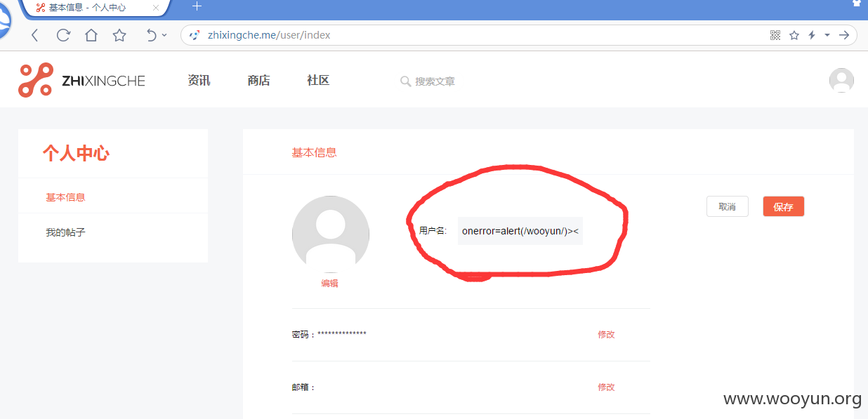The image size is (868, 419).
Task: Open the user avatar in the header
Action: (841, 81)
